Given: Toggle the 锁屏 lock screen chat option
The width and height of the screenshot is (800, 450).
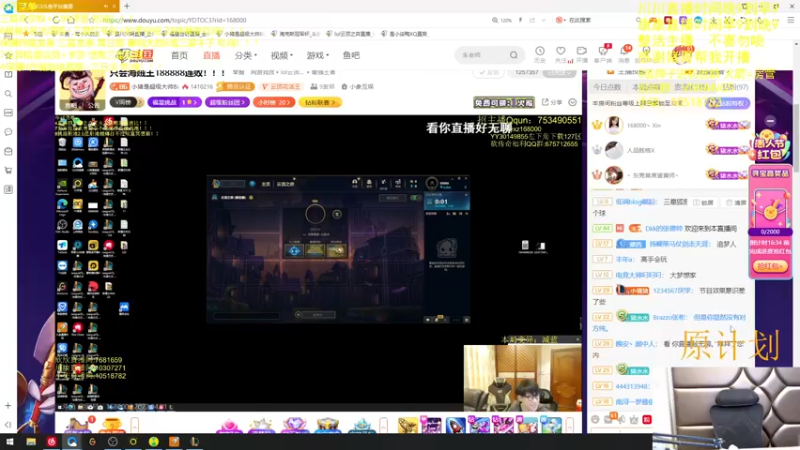Looking at the screenshot, I should tap(704, 203).
